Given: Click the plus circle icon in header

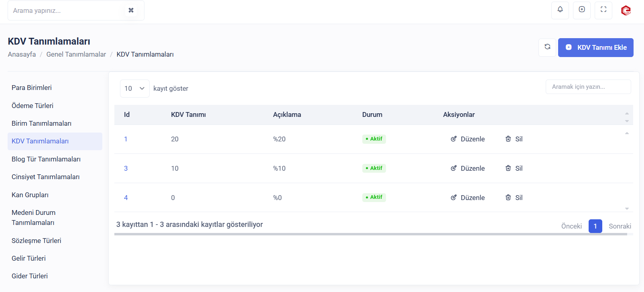Looking at the screenshot, I should 581,10.
